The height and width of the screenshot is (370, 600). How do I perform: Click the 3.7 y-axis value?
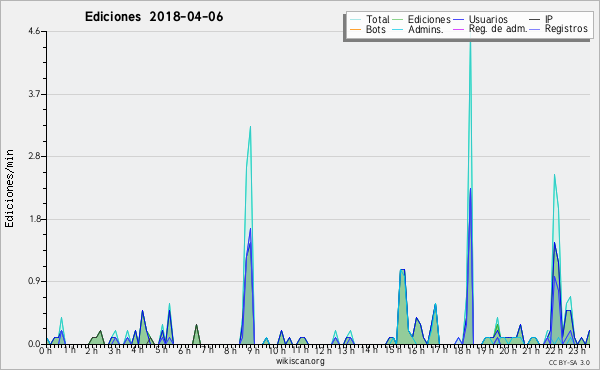coord(34,94)
